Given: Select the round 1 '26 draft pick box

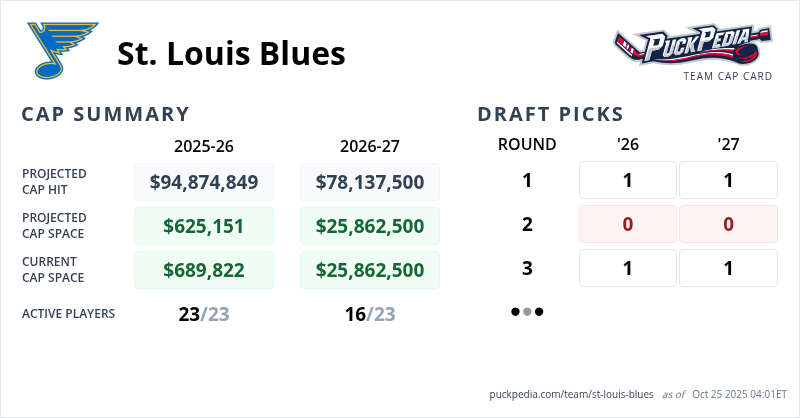Looking at the screenshot, I should click(x=628, y=181).
